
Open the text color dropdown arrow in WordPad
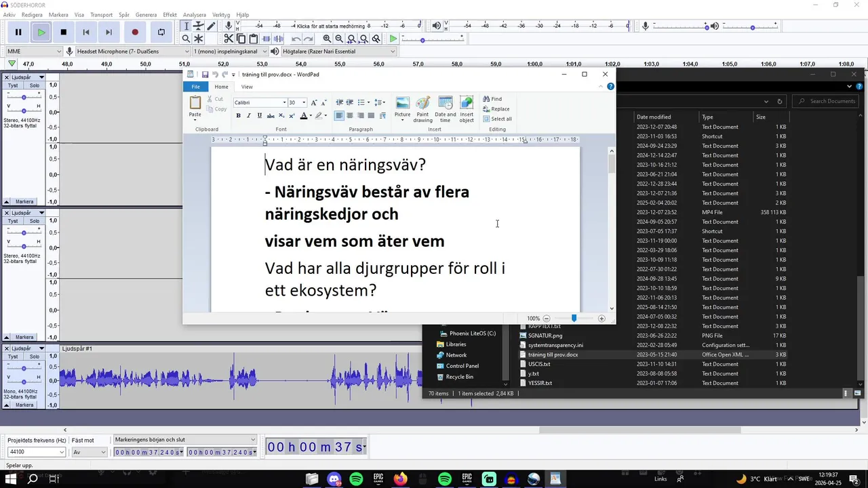tap(311, 116)
